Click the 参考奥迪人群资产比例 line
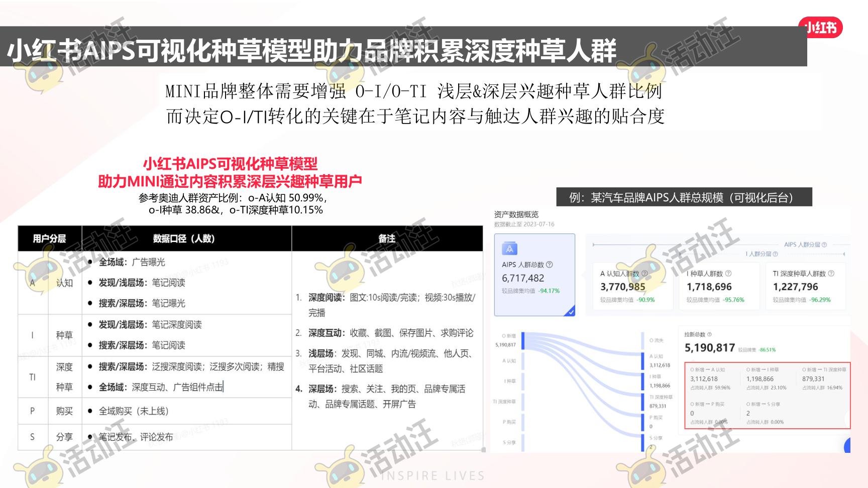The height and width of the screenshot is (488, 868). point(233,198)
